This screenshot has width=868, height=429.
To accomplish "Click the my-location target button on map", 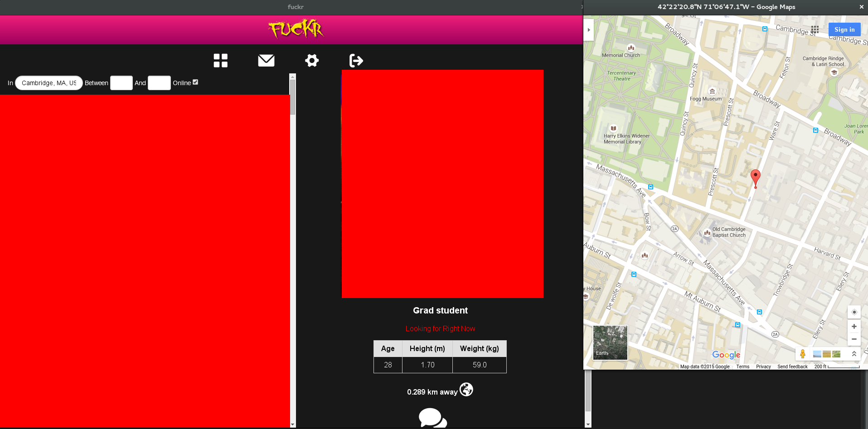I will [854, 312].
